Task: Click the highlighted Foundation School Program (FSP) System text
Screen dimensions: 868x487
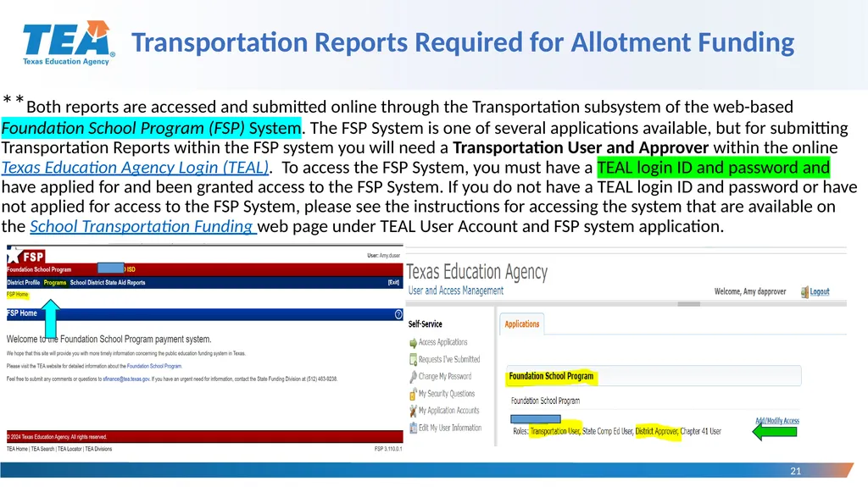Action: click(151, 128)
